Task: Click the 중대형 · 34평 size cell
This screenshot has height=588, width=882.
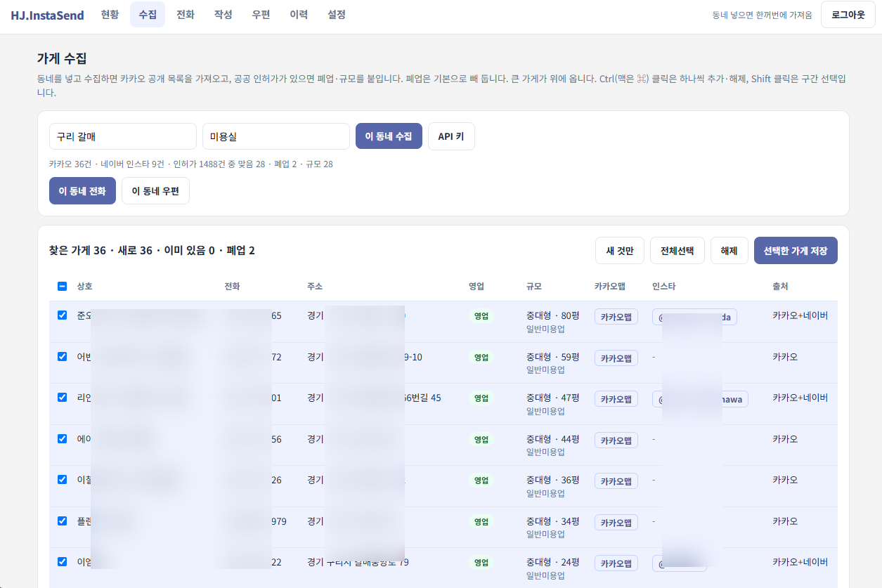Action: [553, 521]
